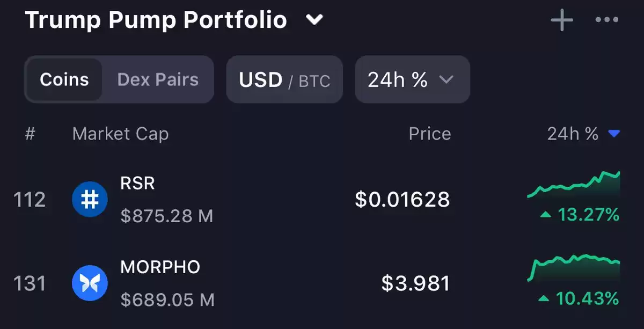Click the RSR coin logo icon
This screenshot has height=329, width=644.
[x=90, y=200]
